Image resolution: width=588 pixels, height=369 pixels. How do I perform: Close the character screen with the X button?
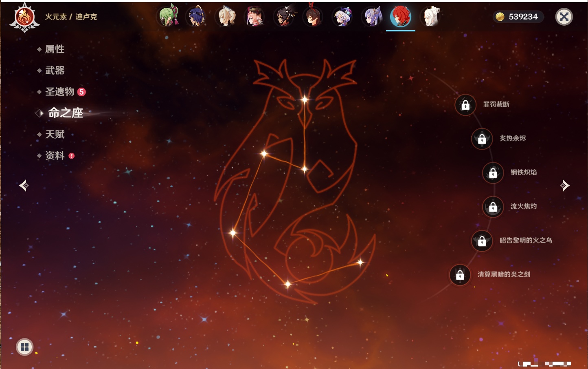pos(564,17)
